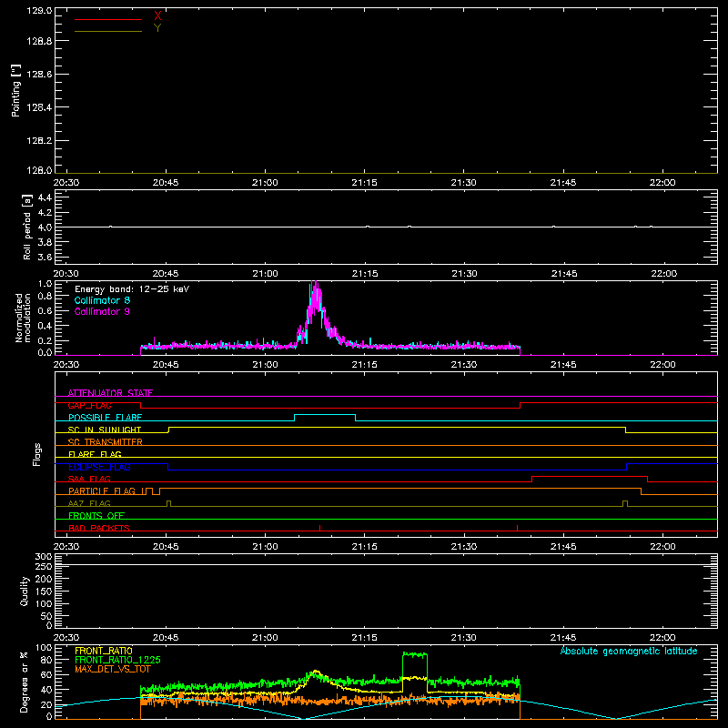Click the Flags y-axis title

pyautogui.click(x=37, y=454)
